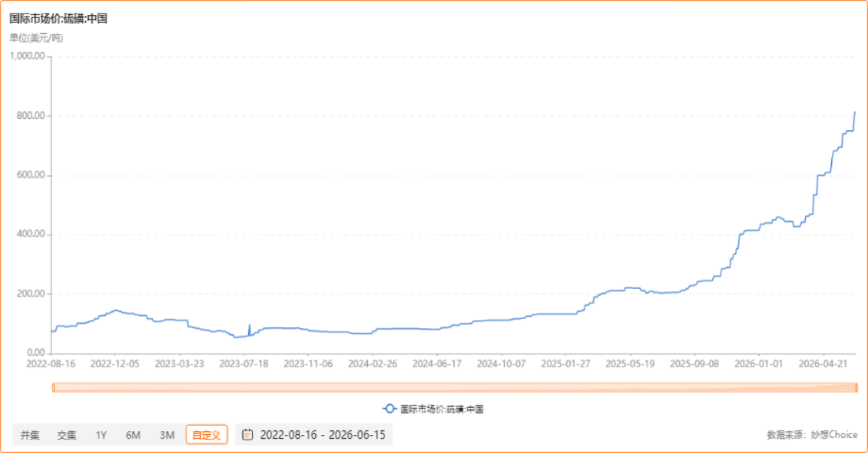
Task: Select the 3M time range
Action: pos(167,435)
